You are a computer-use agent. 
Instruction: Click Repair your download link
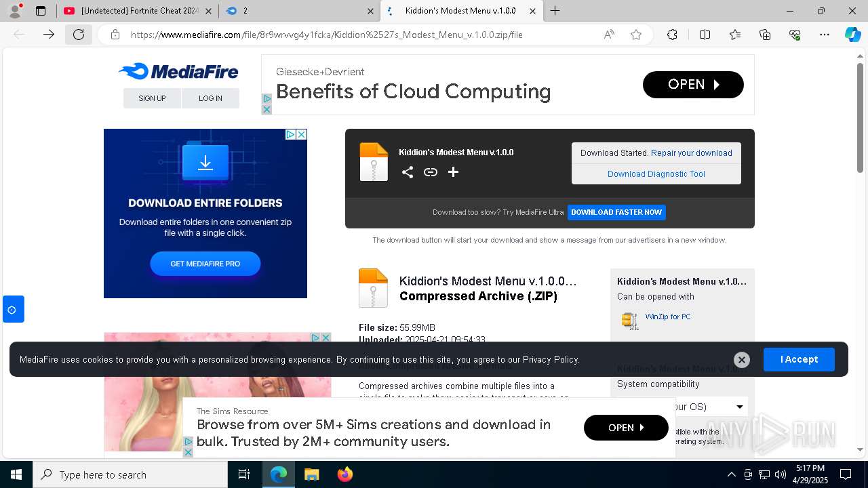(692, 153)
